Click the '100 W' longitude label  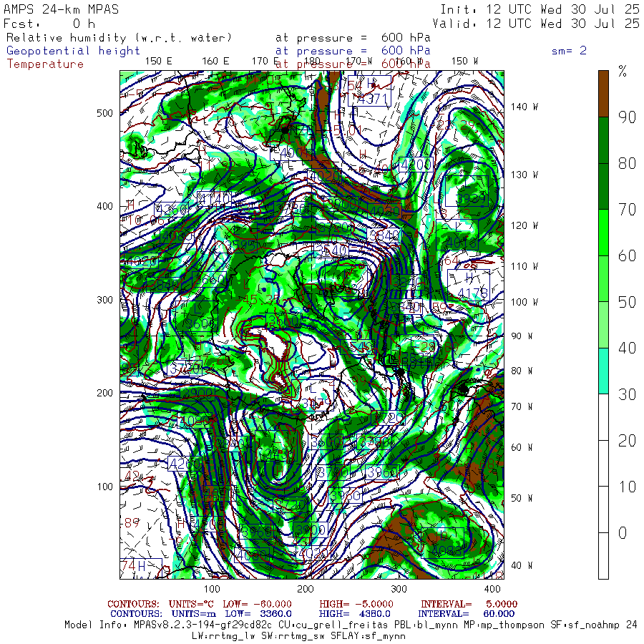pos(524,302)
